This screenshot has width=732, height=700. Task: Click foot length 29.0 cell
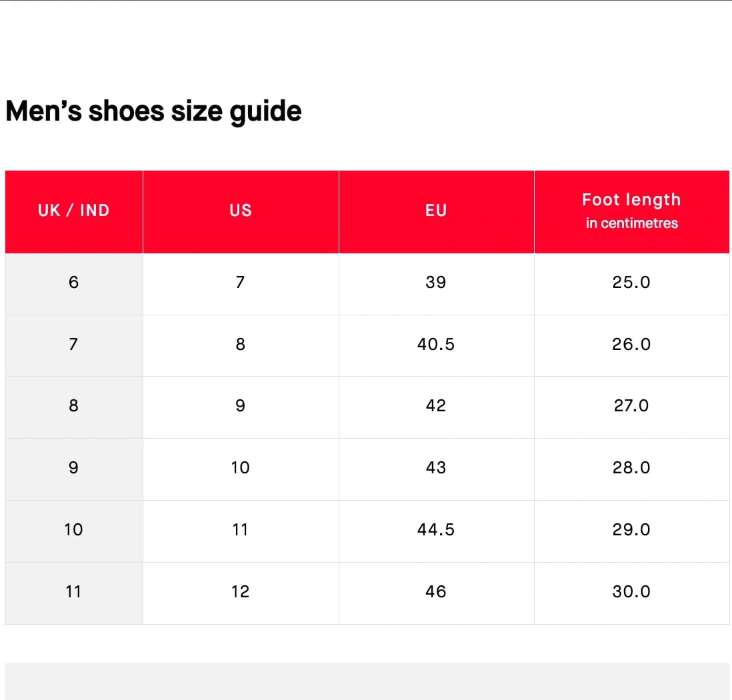click(x=631, y=531)
